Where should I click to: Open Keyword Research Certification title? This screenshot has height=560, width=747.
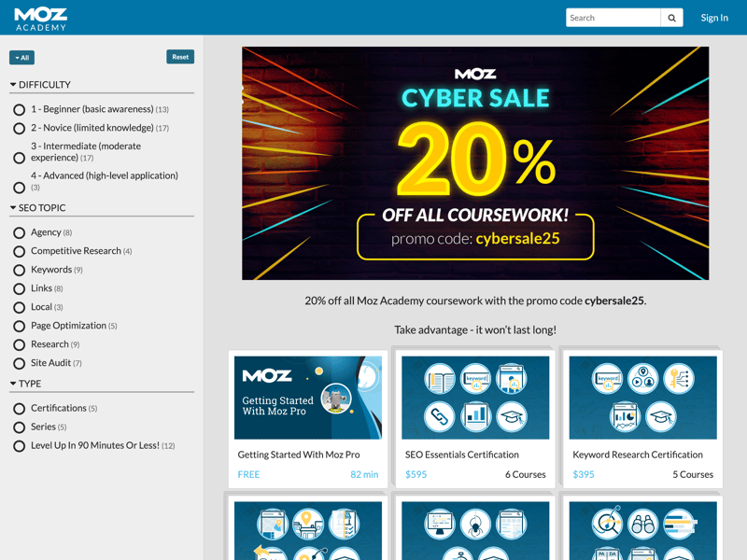click(638, 455)
